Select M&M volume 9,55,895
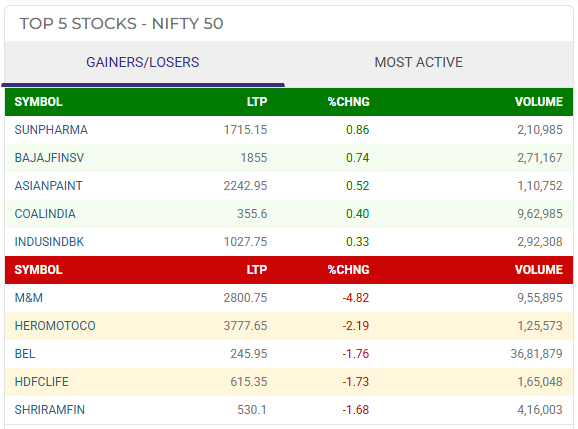578x429 pixels. (540, 298)
